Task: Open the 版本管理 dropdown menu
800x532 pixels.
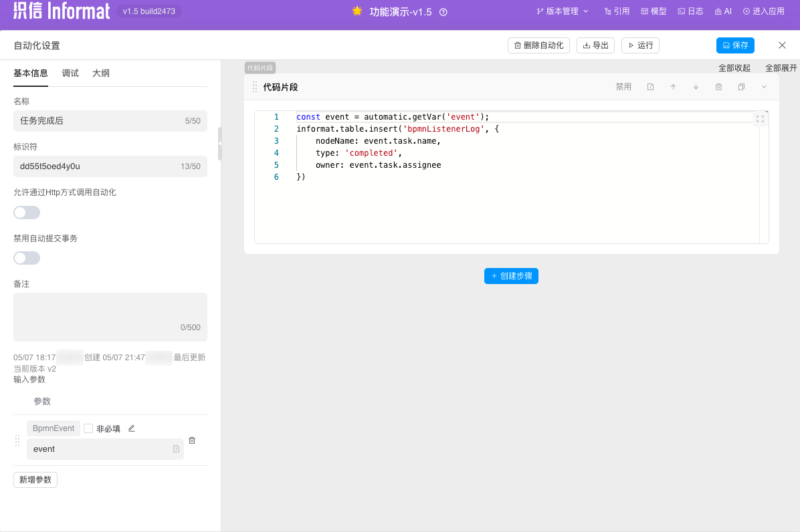Action: [x=562, y=11]
